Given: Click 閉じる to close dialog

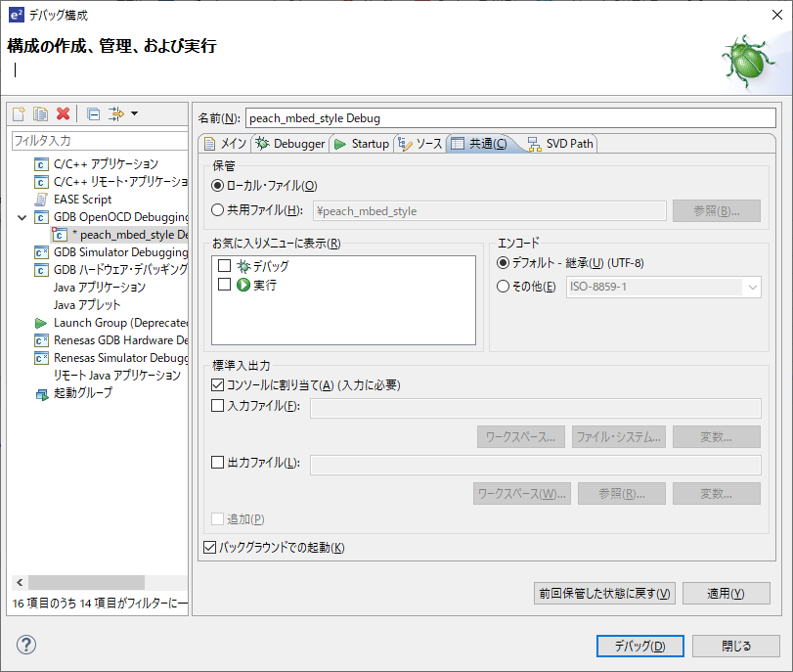Looking at the screenshot, I should (x=736, y=647).
